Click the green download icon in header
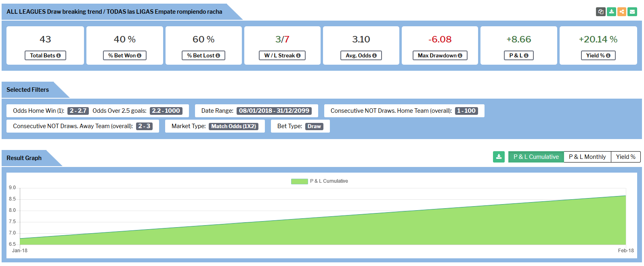The height and width of the screenshot is (266, 644). pyautogui.click(x=611, y=12)
